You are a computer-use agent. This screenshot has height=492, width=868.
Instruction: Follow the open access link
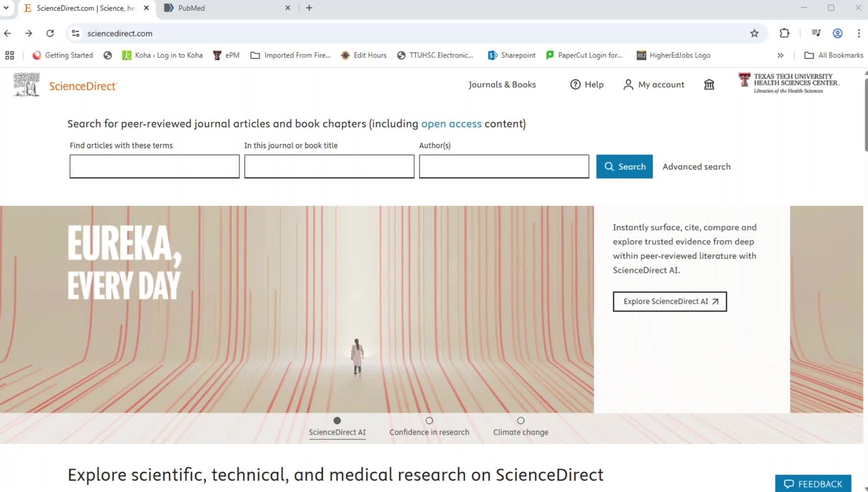[x=451, y=124]
